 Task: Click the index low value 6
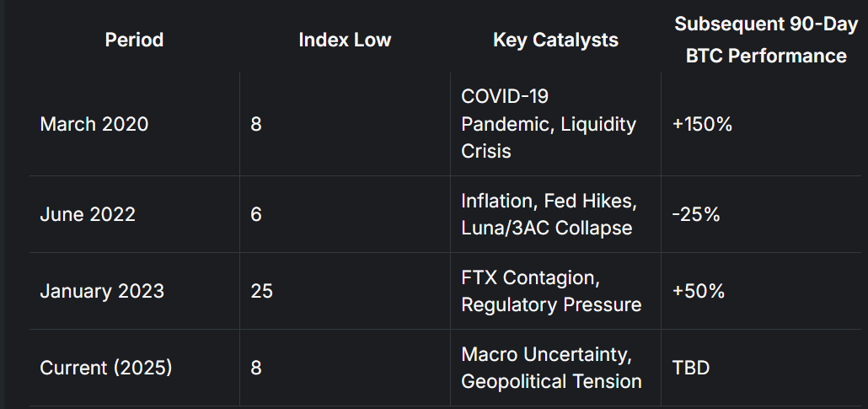(256, 214)
